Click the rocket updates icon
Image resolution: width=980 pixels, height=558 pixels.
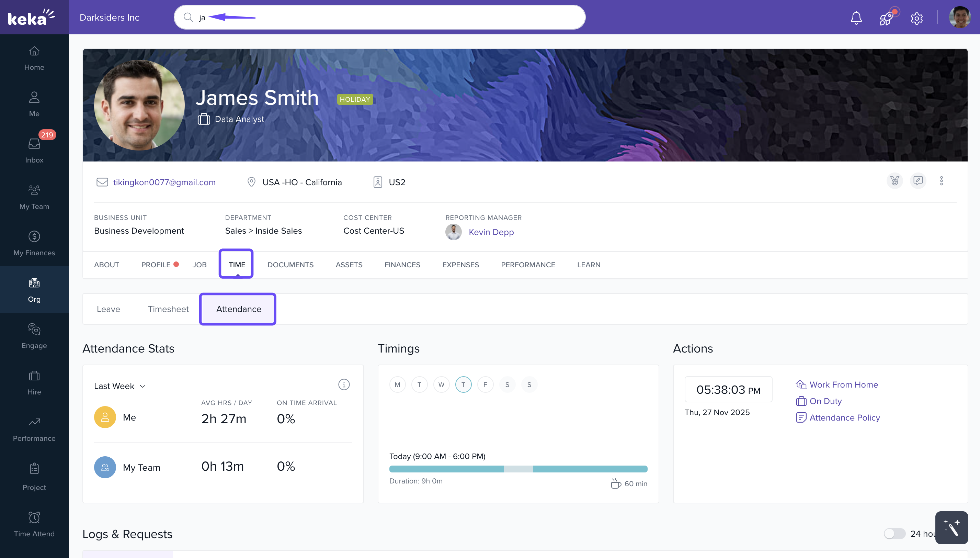pyautogui.click(x=886, y=18)
